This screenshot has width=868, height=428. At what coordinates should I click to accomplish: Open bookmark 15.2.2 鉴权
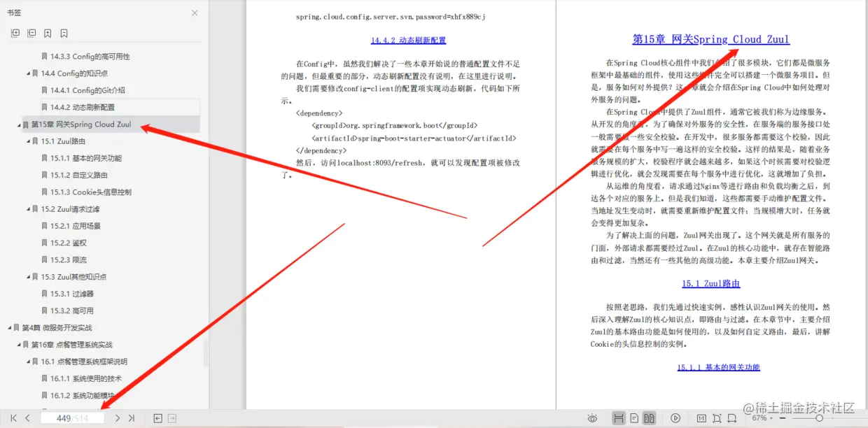point(69,243)
